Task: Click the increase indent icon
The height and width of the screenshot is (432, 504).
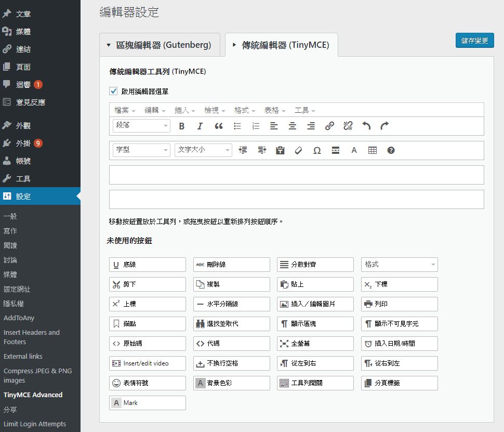Action: [262, 150]
